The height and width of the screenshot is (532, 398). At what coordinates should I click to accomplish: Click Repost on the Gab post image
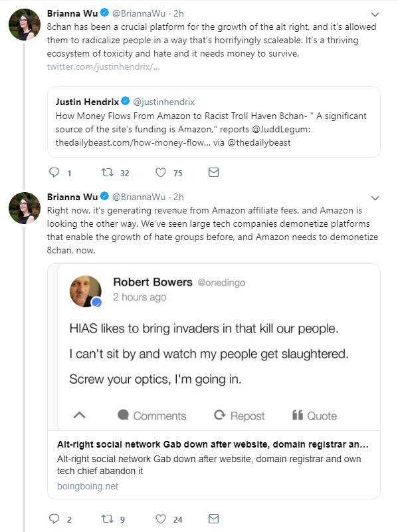(x=239, y=416)
